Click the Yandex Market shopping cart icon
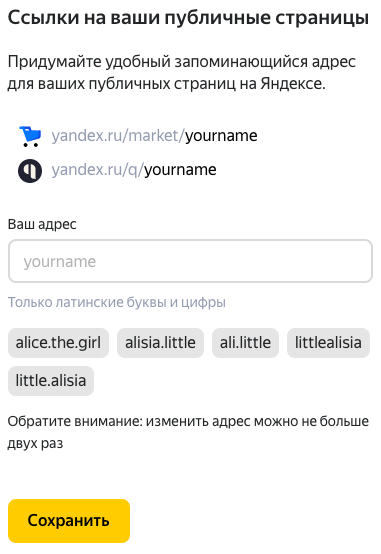 coord(30,136)
